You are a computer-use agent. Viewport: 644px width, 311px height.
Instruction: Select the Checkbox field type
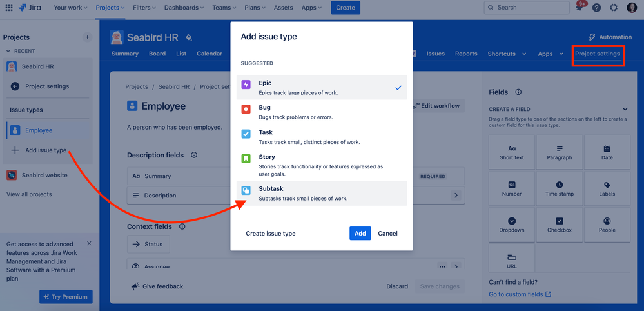pos(560,225)
